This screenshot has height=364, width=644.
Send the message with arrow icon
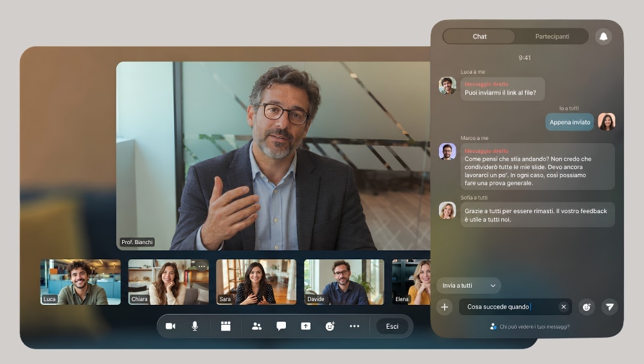[x=609, y=307]
